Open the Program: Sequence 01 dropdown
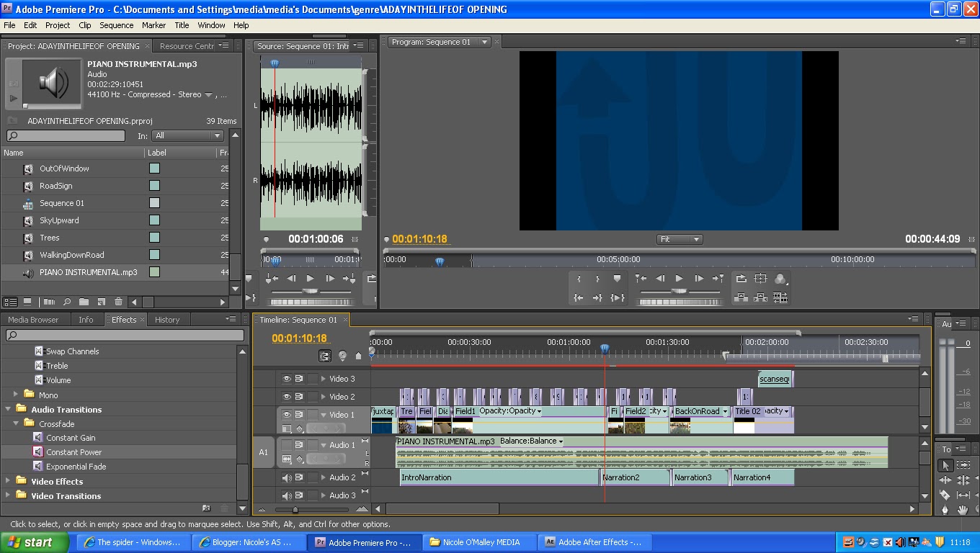This screenshot has height=553, width=980. click(x=485, y=42)
